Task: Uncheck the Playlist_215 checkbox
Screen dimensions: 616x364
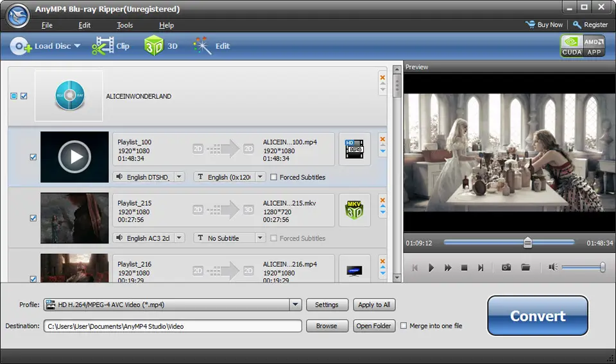Action: point(33,218)
